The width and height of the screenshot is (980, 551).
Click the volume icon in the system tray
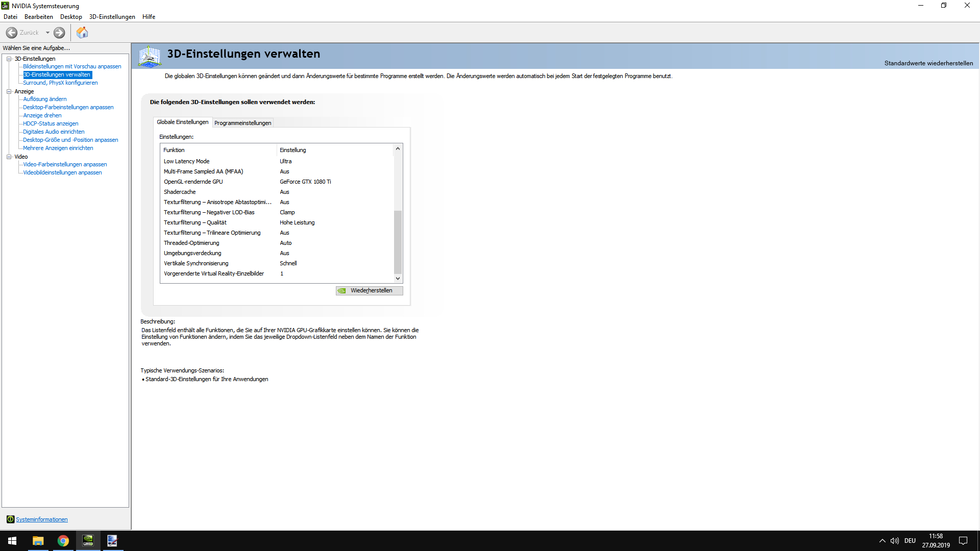tap(895, 541)
